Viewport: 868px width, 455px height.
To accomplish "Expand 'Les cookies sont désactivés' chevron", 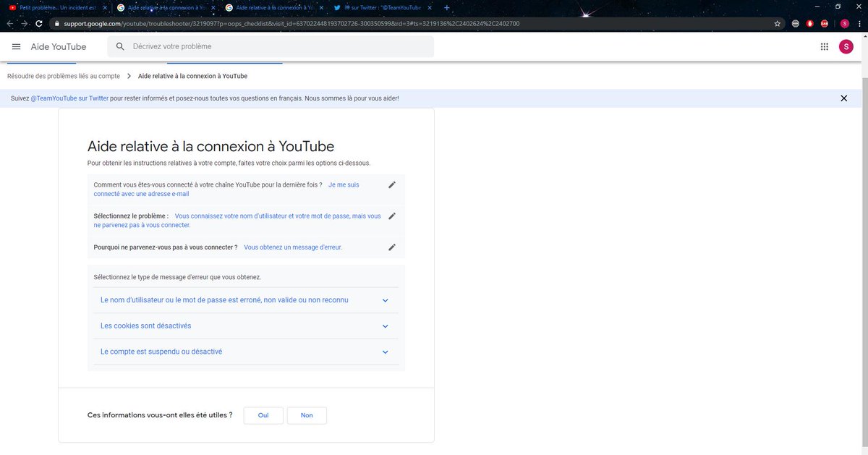I will [x=385, y=326].
